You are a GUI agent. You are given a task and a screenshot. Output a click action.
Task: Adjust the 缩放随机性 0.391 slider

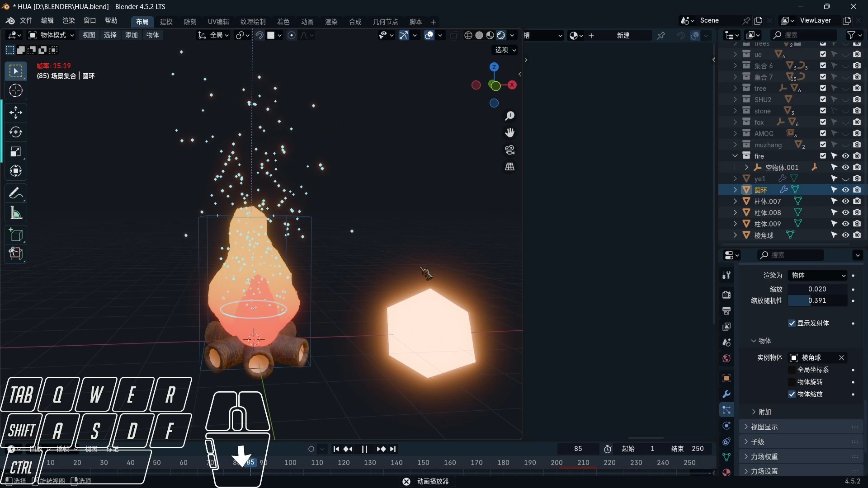(817, 300)
